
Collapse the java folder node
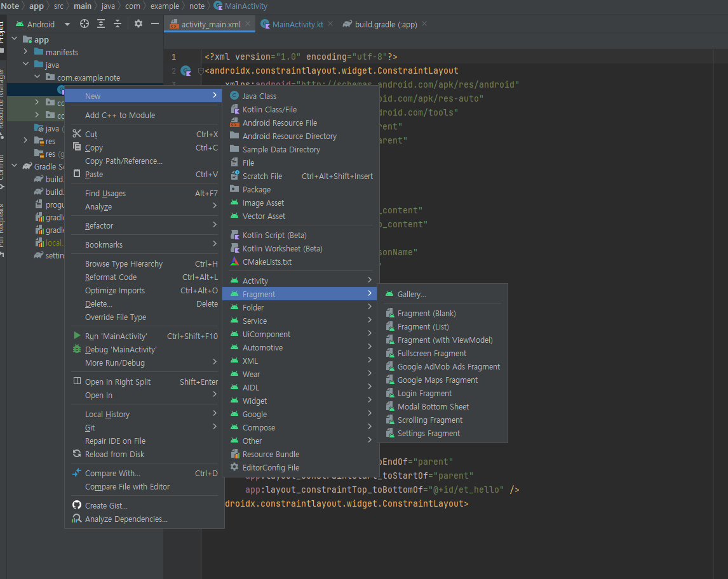coord(25,64)
